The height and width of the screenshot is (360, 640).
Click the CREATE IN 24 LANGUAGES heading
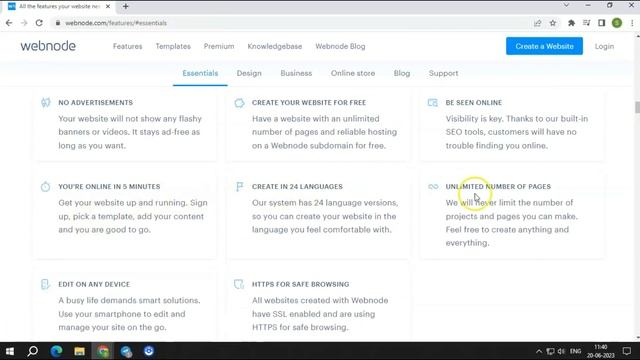[297, 187]
